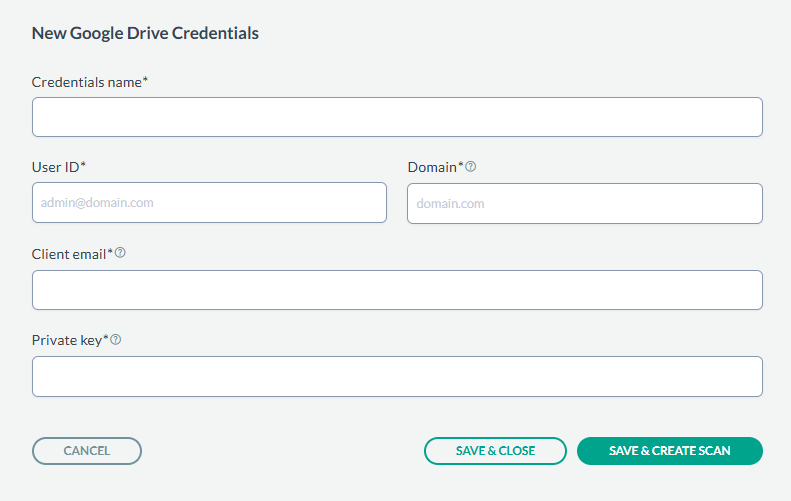Click the Credentials name label
The height and width of the screenshot is (501, 791).
tap(89, 81)
